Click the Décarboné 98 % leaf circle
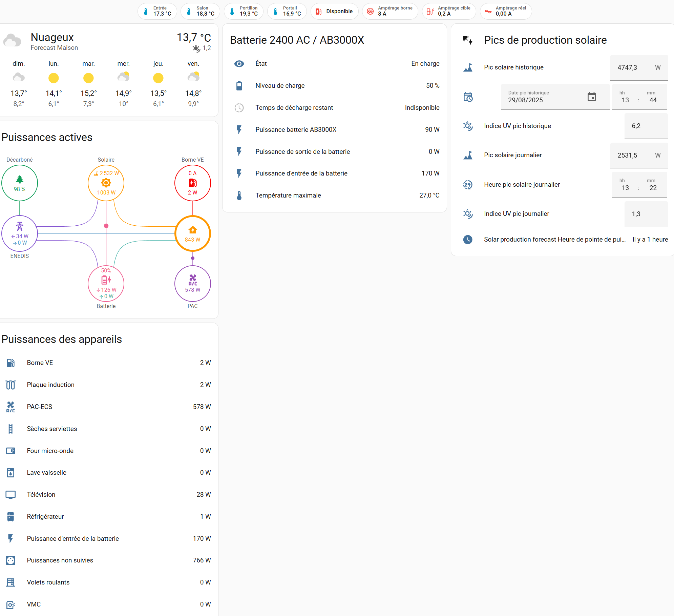The image size is (674, 616). point(20,183)
